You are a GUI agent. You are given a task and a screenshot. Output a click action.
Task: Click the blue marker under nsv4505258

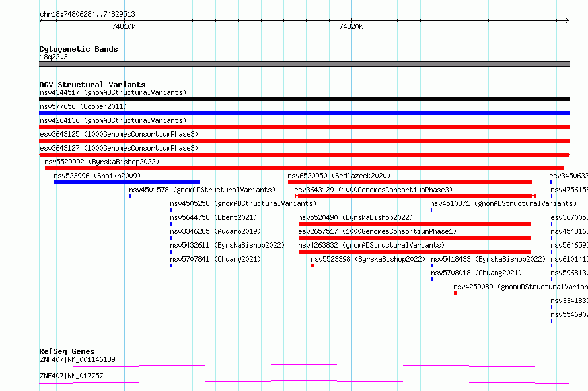coord(171,210)
